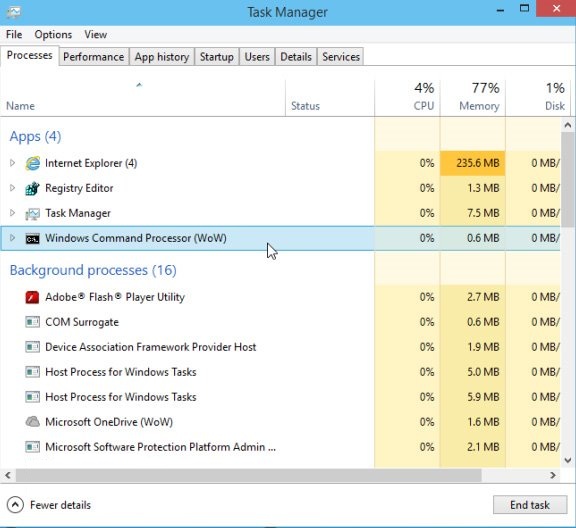Image resolution: width=576 pixels, height=528 pixels.
Task: Select Device Association Framework Provider Host name
Action: [x=151, y=347]
